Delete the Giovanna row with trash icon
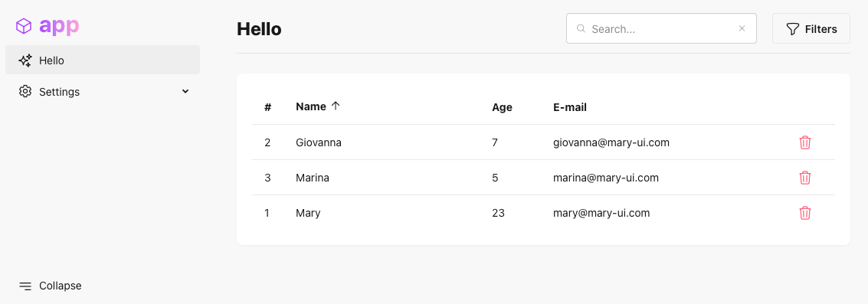 click(805, 142)
